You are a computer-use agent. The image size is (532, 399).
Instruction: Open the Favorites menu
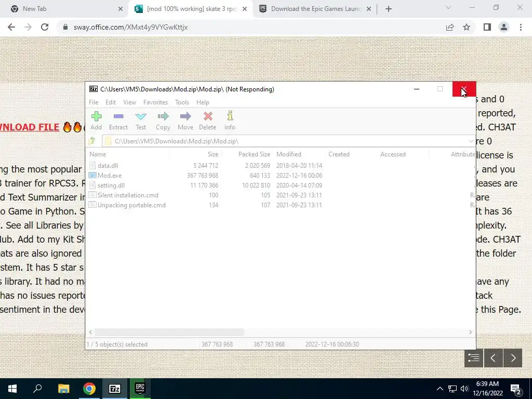(155, 102)
